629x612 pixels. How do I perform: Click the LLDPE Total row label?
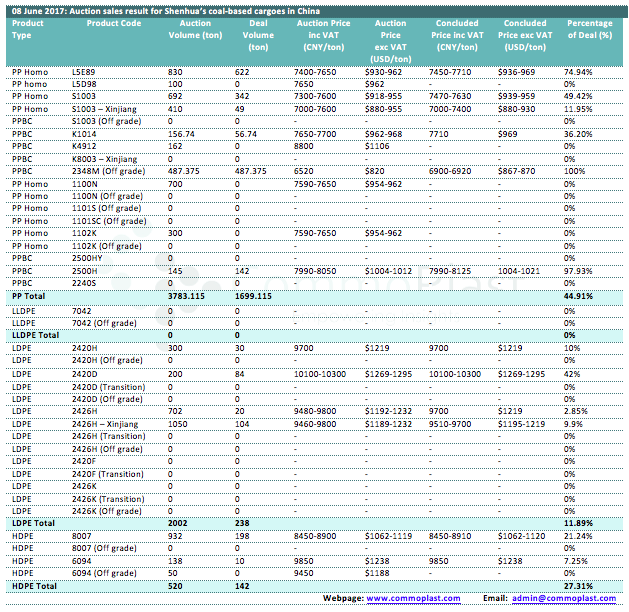(37, 335)
